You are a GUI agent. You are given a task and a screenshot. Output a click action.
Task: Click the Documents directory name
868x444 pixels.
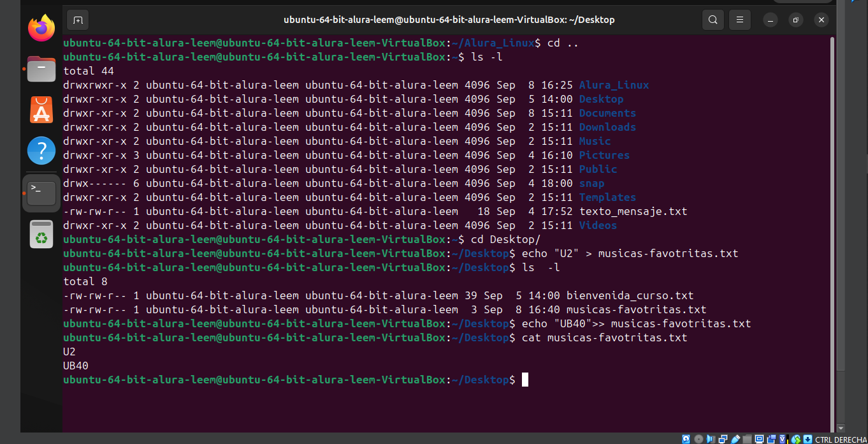[607, 113]
